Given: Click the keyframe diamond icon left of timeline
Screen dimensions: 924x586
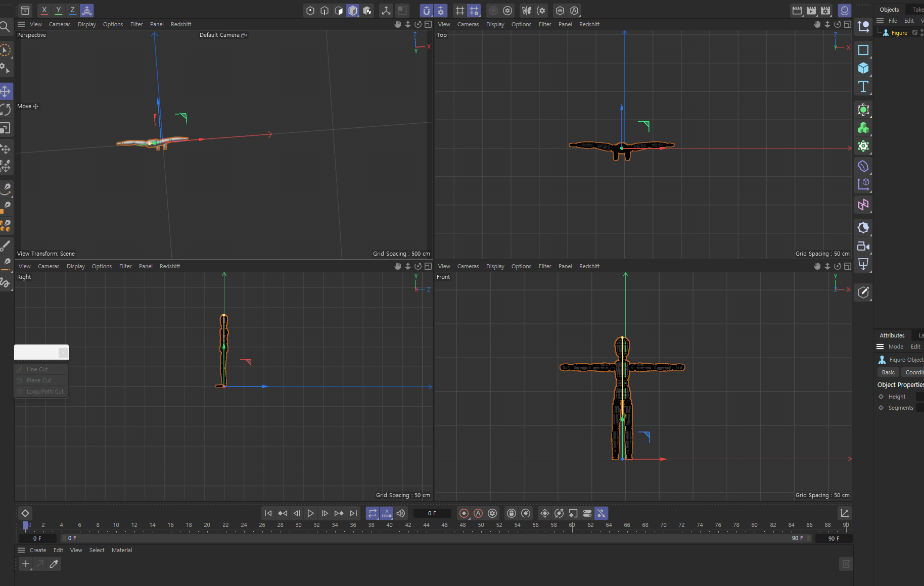Looking at the screenshot, I should (x=25, y=513).
